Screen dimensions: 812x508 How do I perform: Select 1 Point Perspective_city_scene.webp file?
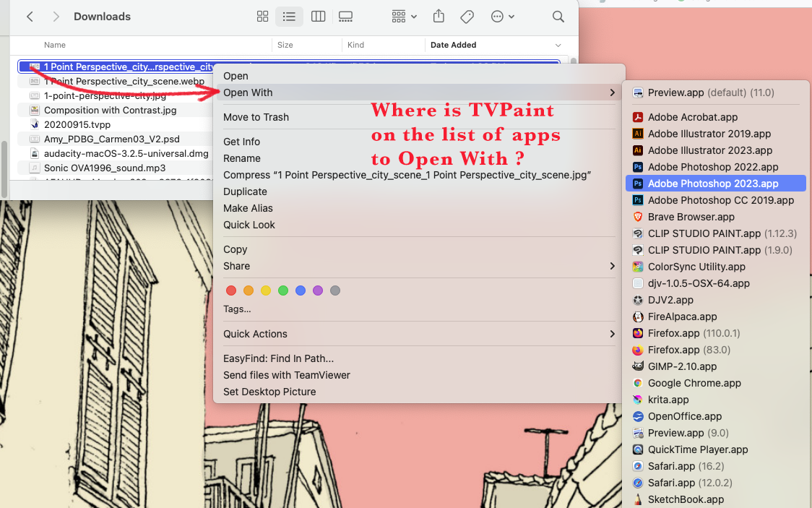point(124,82)
